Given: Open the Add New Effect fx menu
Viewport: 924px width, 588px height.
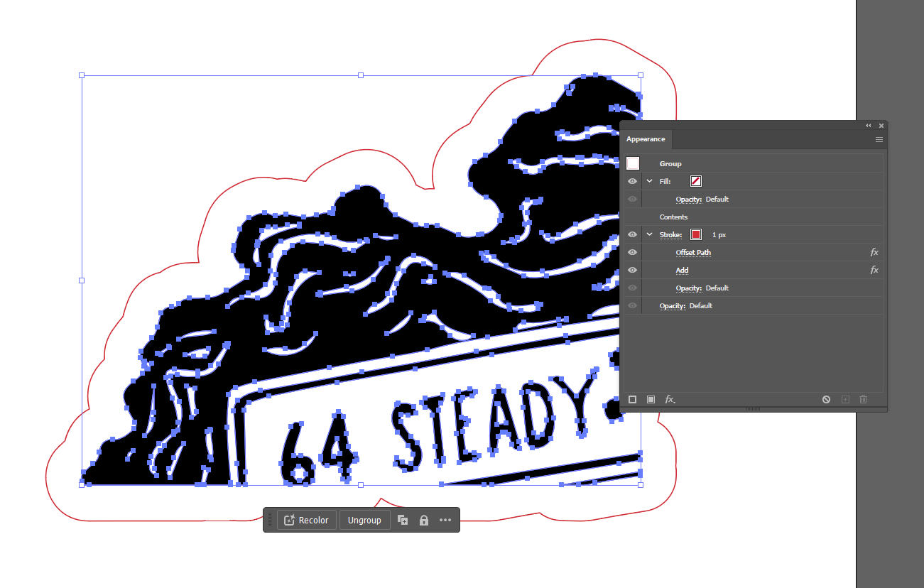Looking at the screenshot, I should [x=669, y=399].
